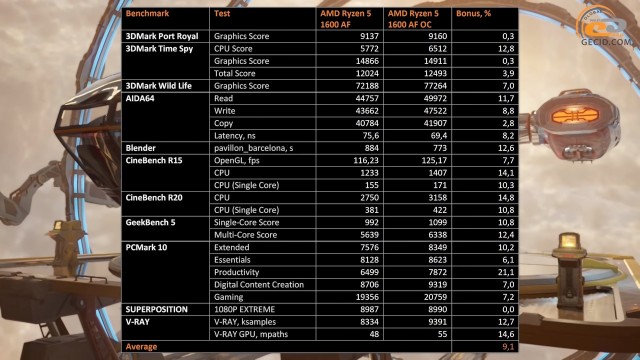Click the V-RAY, ksamples test cell

point(245,322)
